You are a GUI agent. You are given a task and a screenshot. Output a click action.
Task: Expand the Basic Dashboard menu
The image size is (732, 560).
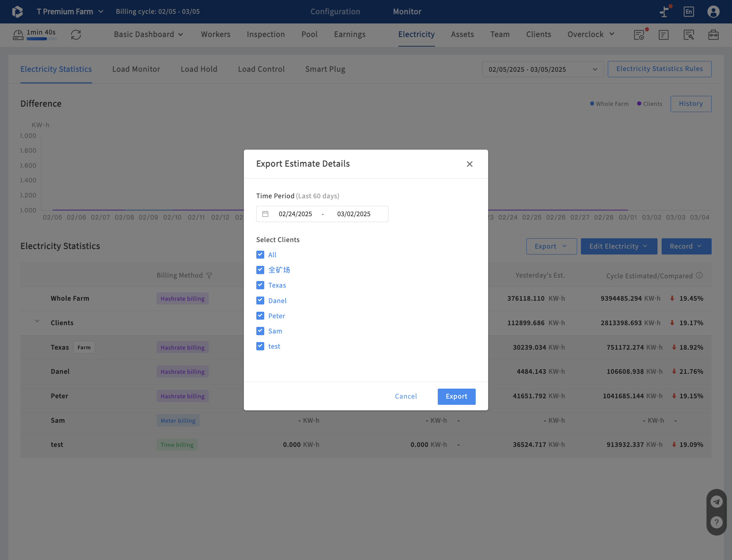click(x=148, y=34)
